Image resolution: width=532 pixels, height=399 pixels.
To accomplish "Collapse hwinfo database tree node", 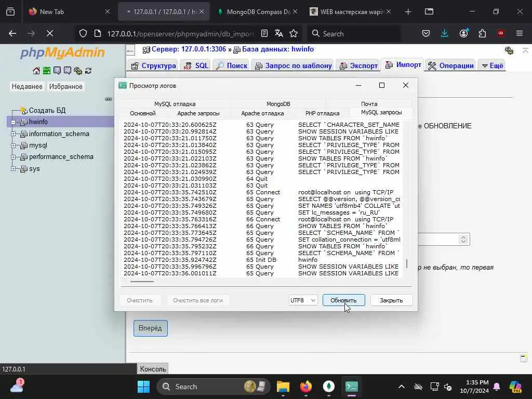I will pos(13,122).
